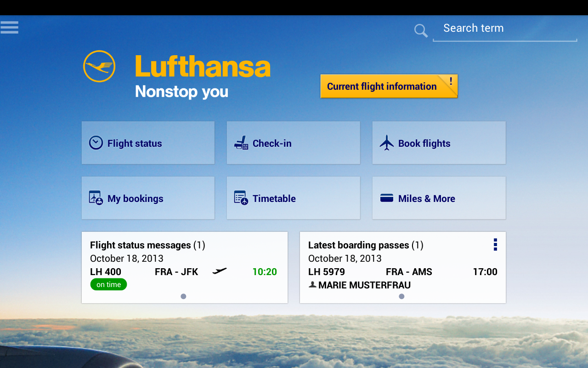Tap the page indicator dot under flight messages
The width and height of the screenshot is (588, 368).
183,297
